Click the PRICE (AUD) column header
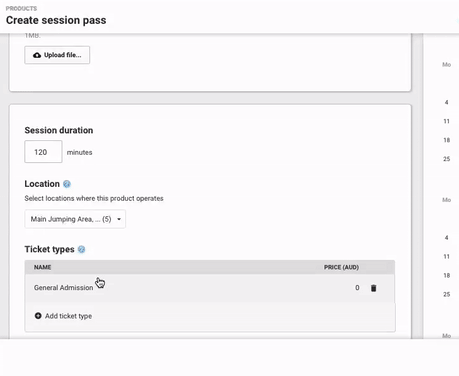The height and width of the screenshot is (376, 459). pos(341,267)
